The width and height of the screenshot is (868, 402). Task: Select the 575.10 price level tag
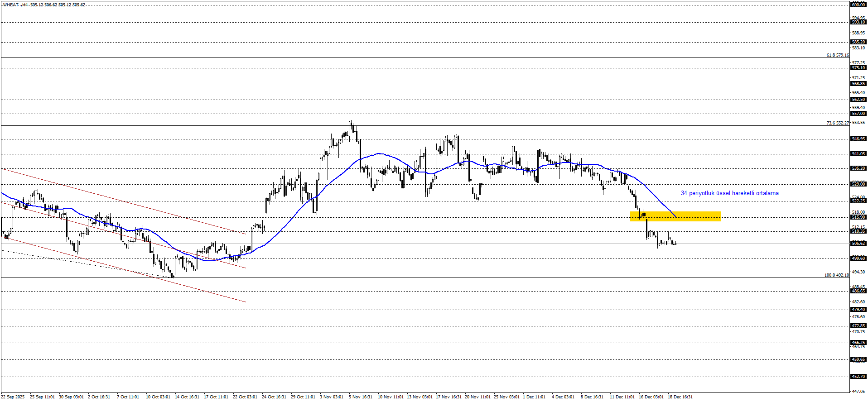click(x=858, y=68)
